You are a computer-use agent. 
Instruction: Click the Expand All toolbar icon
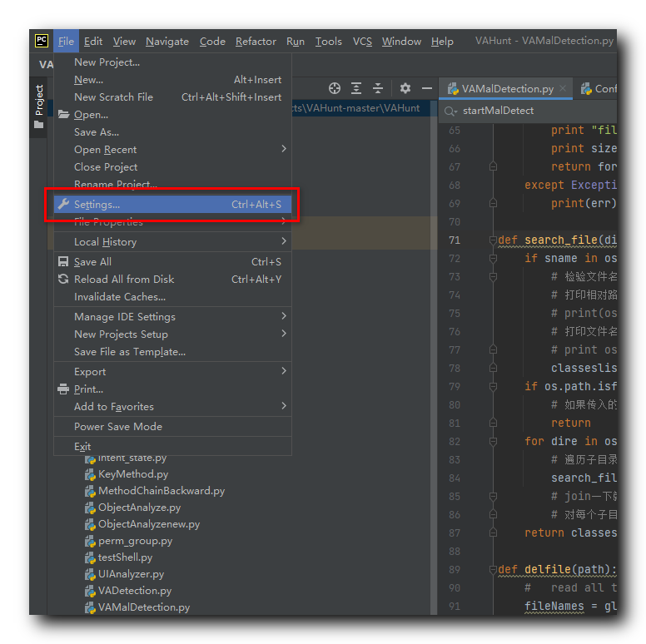[356, 88]
